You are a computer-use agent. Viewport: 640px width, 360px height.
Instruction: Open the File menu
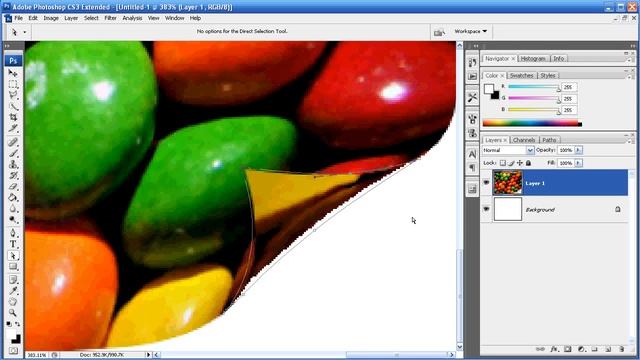(19, 18)
